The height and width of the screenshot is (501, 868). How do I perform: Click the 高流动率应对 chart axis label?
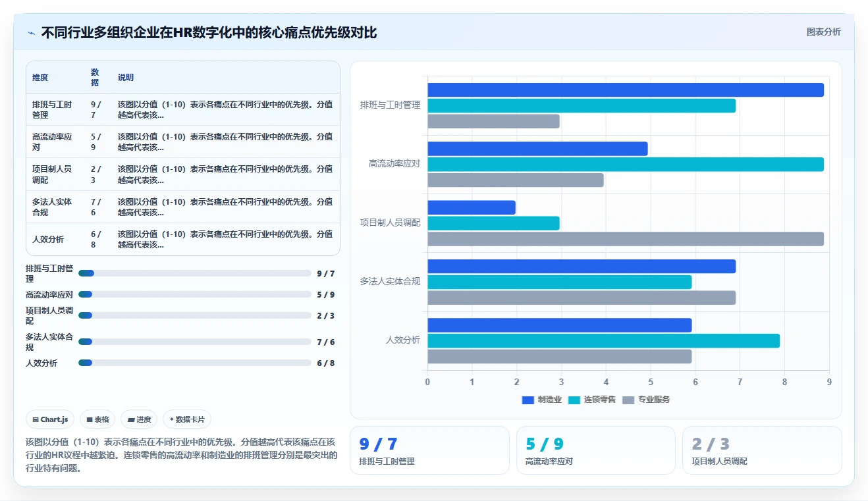[394, 164]
